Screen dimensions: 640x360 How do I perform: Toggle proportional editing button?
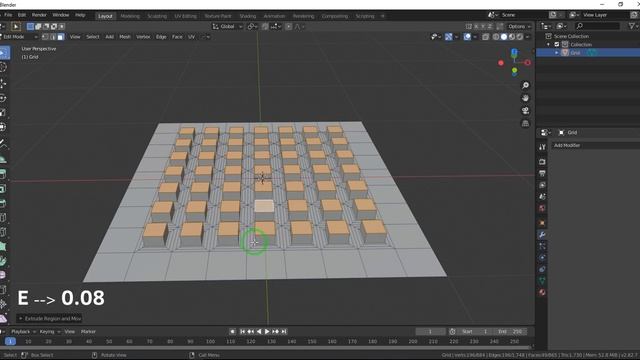[289, 27]
